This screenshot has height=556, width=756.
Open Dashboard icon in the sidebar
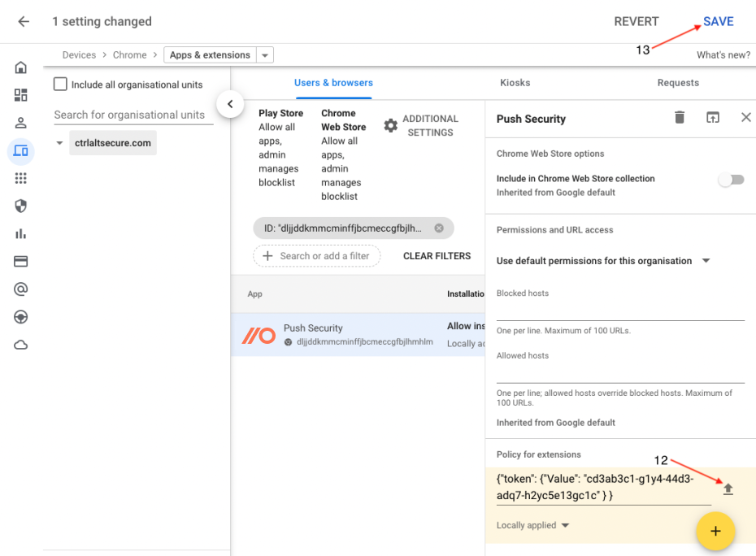(x=21, y=95)
